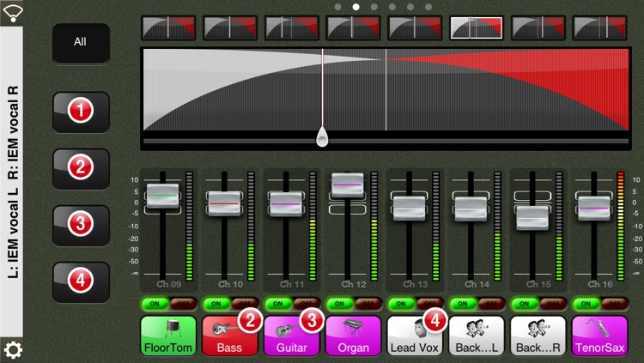644x363 pixels.
Task: Switch Ch 15 to ON
Action: 525,304
